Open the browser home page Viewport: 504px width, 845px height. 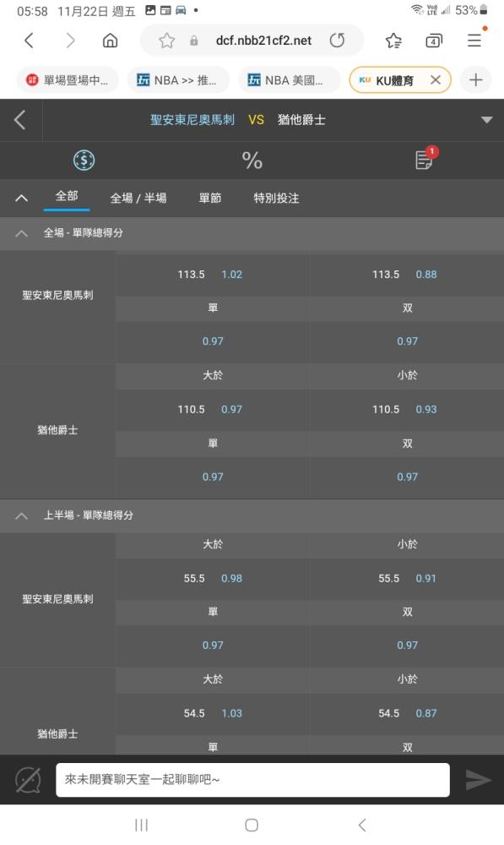tap(110, 41)
